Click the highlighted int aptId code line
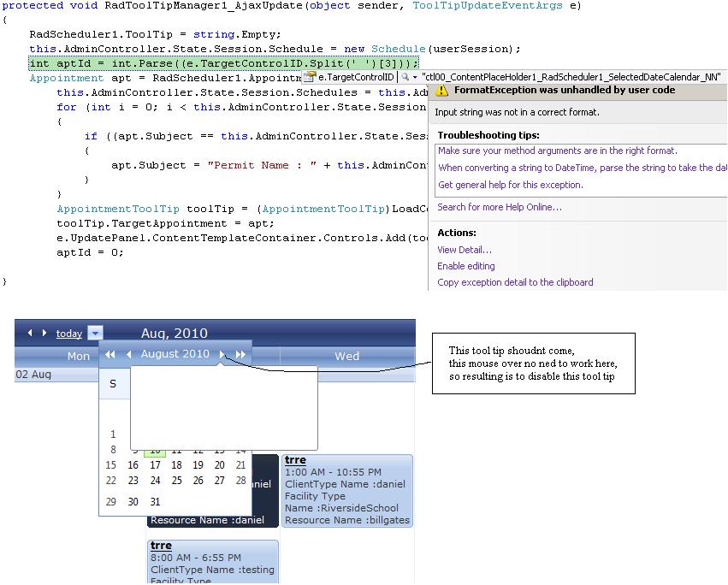The width and height of the screenshot is (728, 585). [224, 63]
